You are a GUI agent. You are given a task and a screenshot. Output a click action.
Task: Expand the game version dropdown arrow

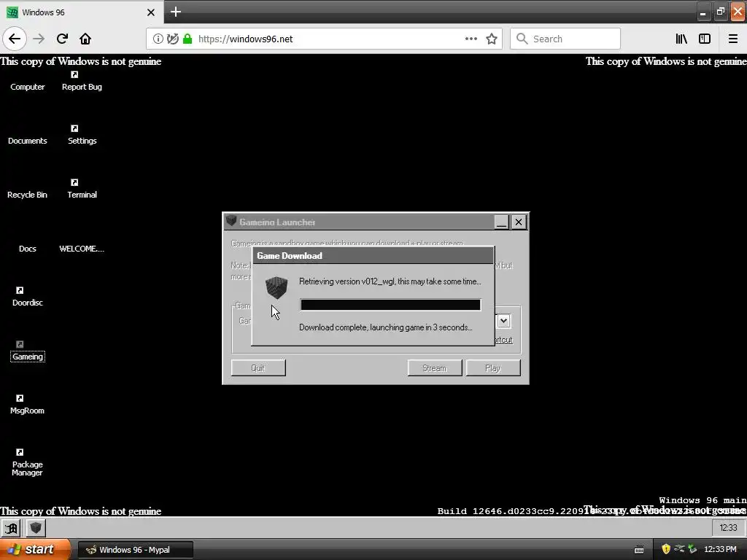coord(503,321)
